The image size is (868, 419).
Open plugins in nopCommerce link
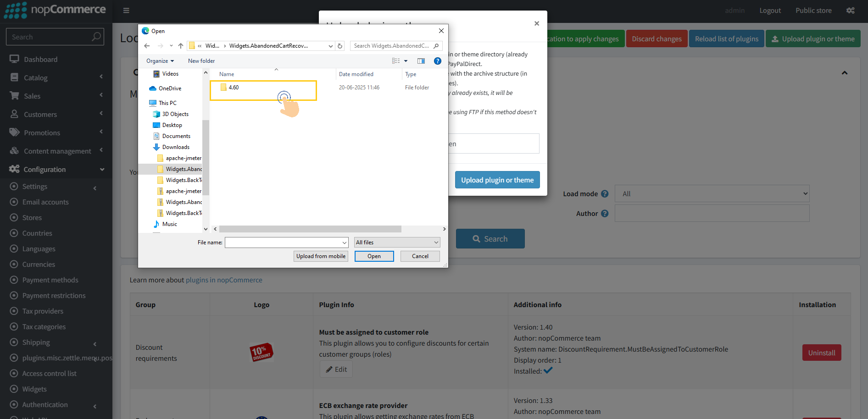tap(224, 280)
